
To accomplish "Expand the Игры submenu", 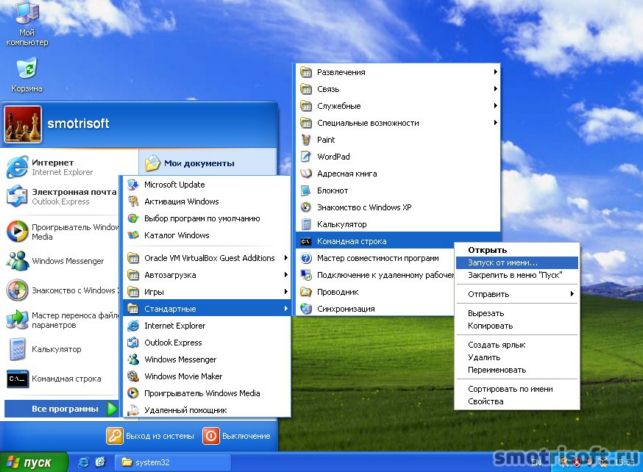I will [207, 292].
